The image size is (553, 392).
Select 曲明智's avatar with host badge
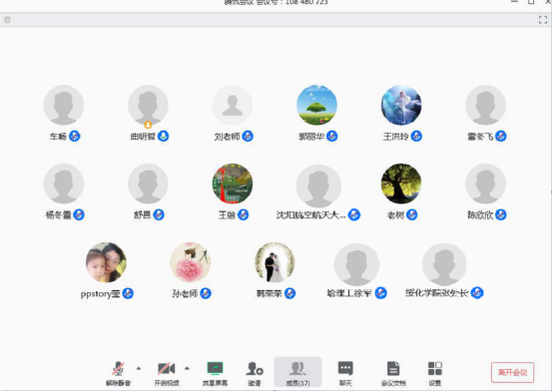point(148,105)
